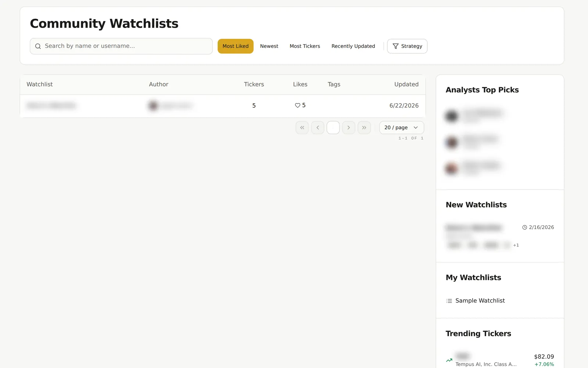
Task: Click the +1 more tickers badge
Action: tap(516, 245)
